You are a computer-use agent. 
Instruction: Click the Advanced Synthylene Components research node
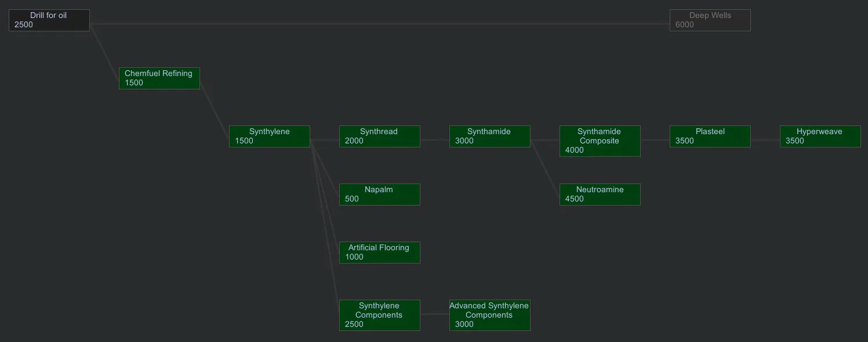coord(490,315)
